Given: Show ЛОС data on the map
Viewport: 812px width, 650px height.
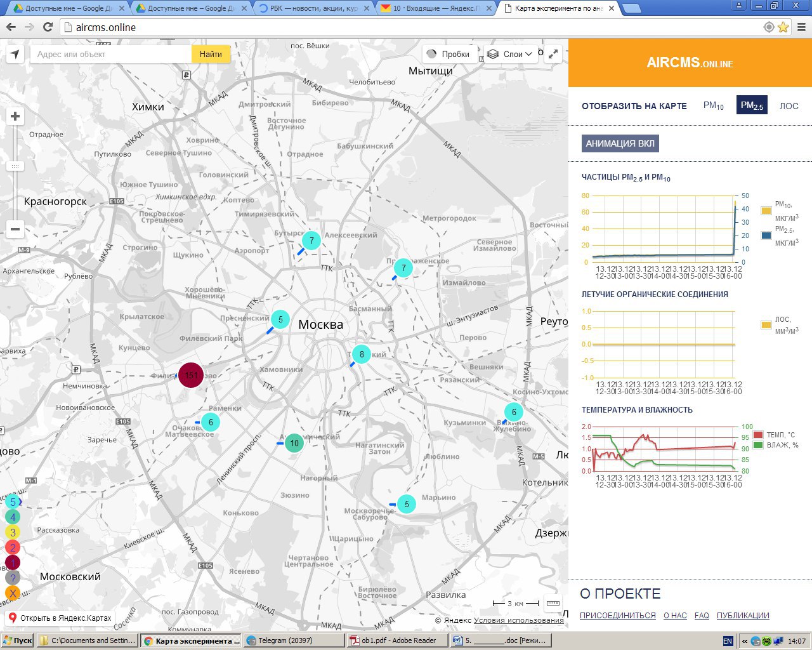Looking at the screenshot, I should [789, 106].
